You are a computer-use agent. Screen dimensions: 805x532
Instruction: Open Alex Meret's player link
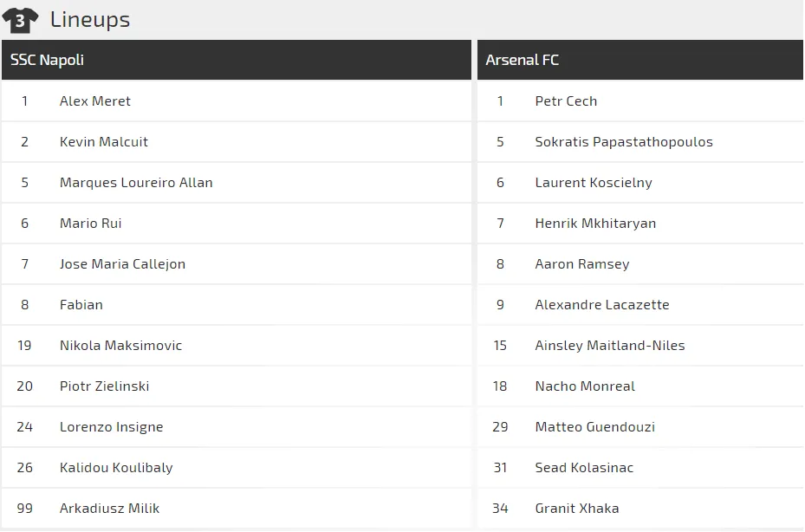(x=95, y=101)
